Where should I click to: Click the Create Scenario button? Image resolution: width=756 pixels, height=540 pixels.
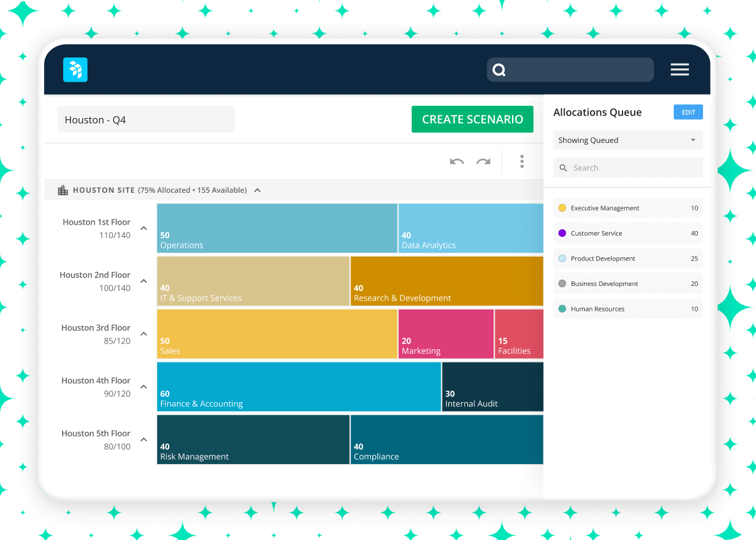tap(472, 119)
